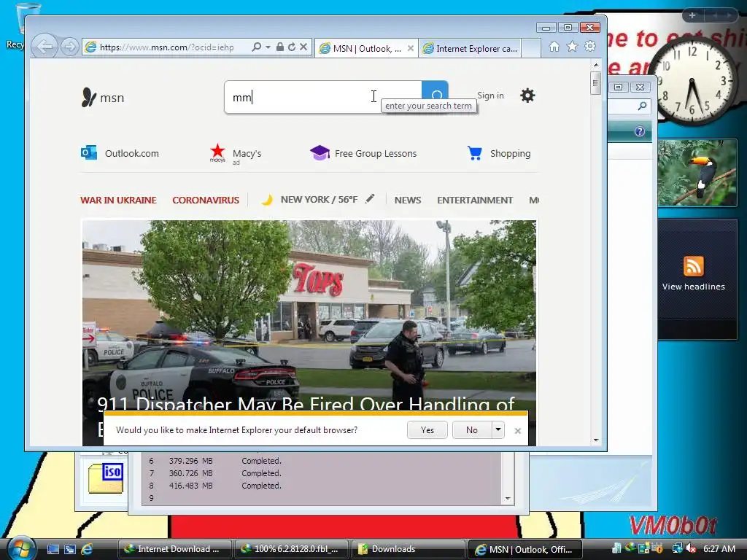Select row 6 with 379.296 MB
The width and height of the screenshot is (747, 560).
click(322, 461)
